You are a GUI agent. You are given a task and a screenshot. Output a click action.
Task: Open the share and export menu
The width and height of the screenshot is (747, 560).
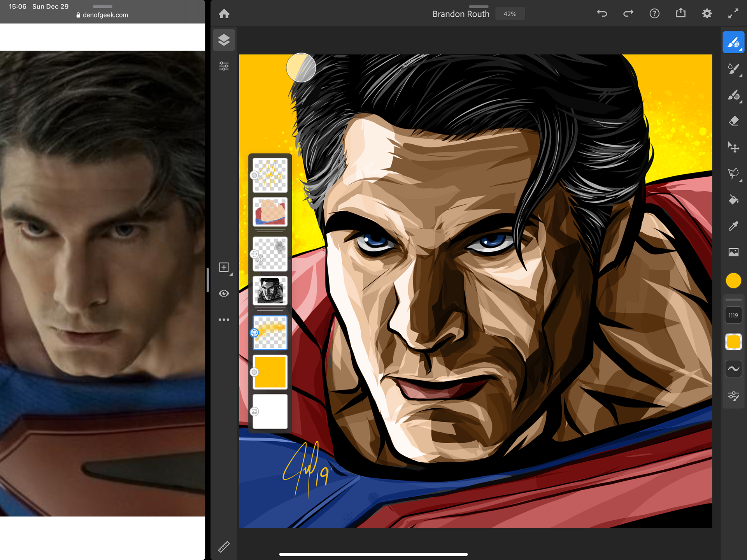pyautogui.click(x=680, y=13)
